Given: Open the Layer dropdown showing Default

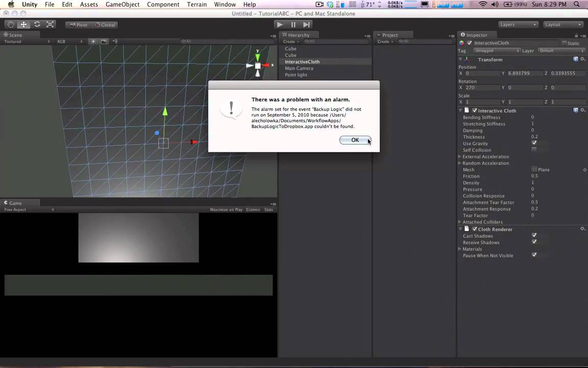Looking at the screenshot, I should pyautogui.click(x=561, y=51).
